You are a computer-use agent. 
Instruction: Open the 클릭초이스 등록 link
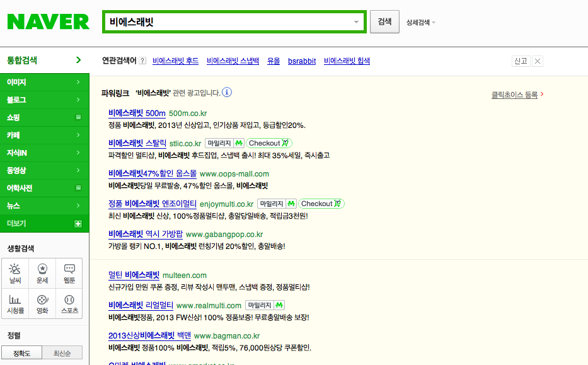pos(514,95)
